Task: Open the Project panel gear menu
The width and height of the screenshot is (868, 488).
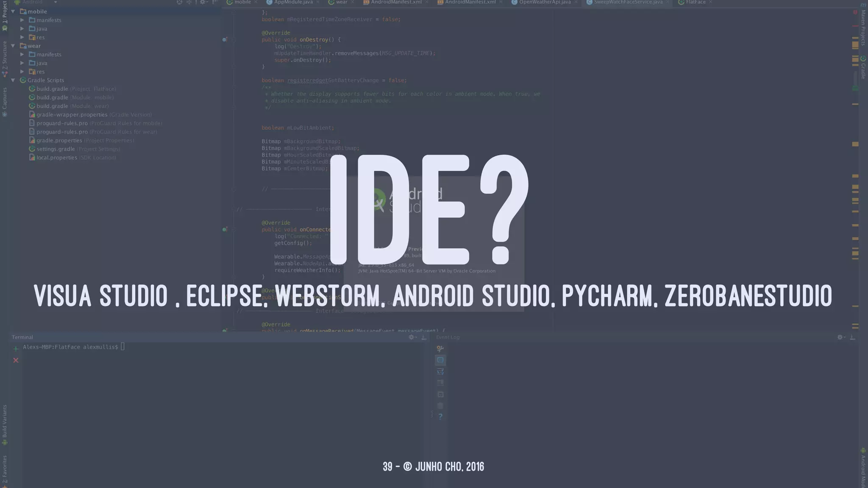Action: point(203,2)
